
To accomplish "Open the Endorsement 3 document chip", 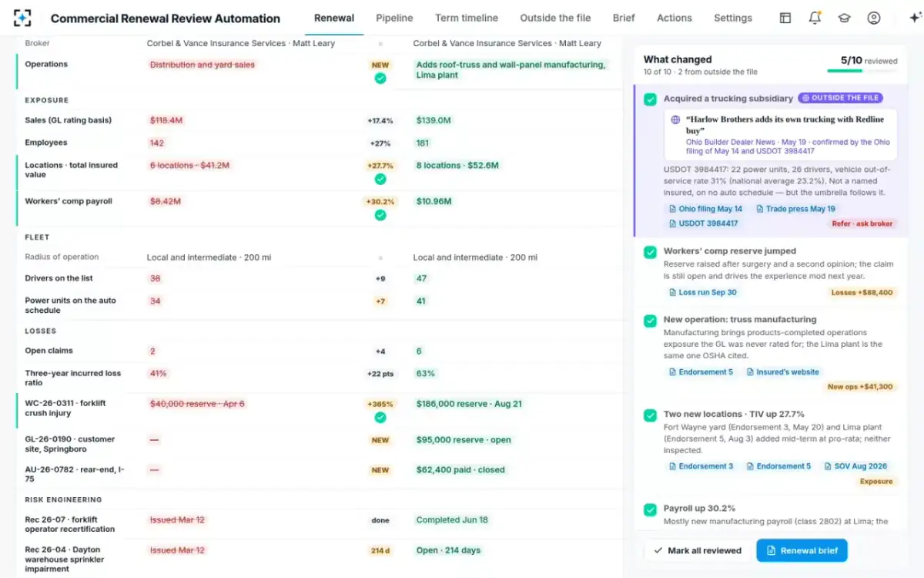I will pyautogui.click(x=701, y=466).
